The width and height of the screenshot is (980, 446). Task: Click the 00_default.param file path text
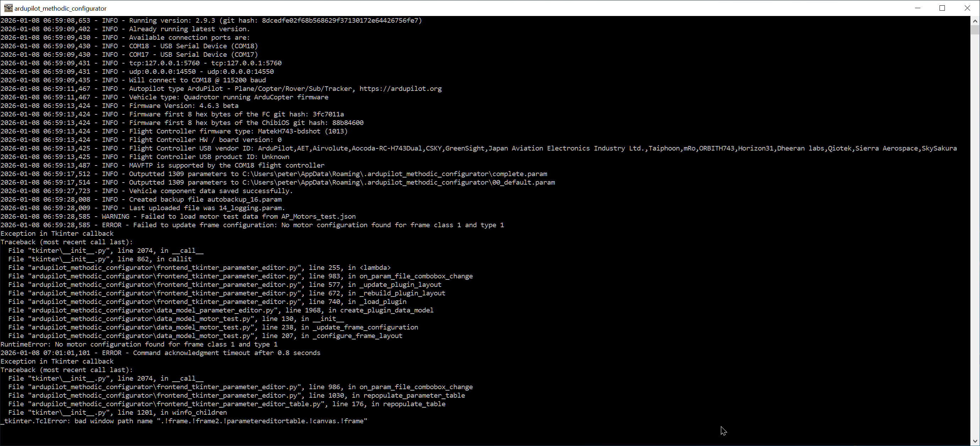(x=398, y=182)
